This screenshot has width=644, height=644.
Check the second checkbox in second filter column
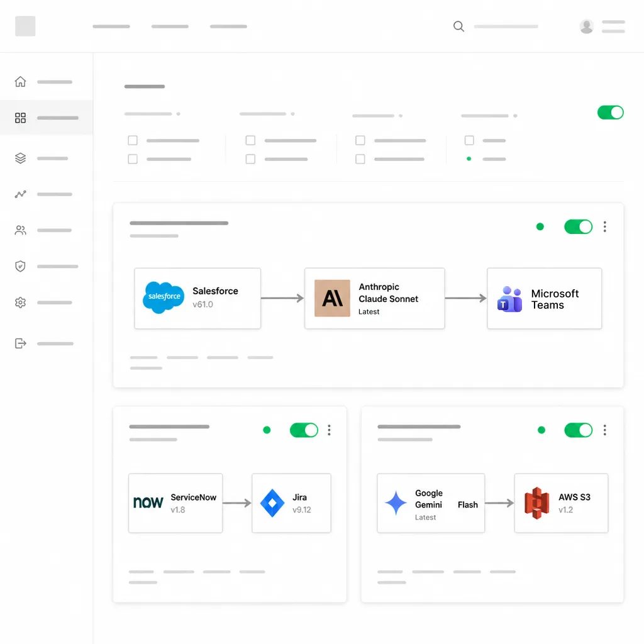pos(250,159)
